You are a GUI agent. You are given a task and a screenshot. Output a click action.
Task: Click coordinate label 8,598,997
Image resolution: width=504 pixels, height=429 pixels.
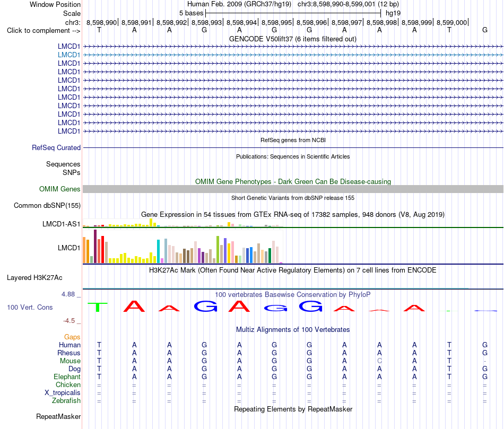[x=346, y=22]
